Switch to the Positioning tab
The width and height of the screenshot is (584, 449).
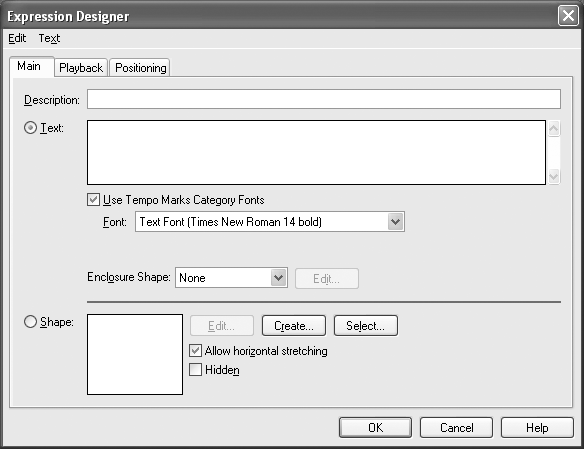click(140, 68)
